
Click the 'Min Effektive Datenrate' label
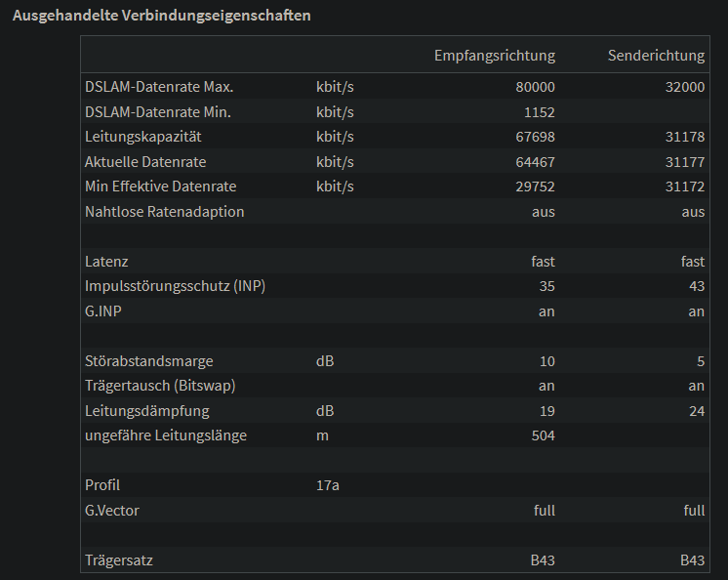pyautogui.click(x=160, y=186)
